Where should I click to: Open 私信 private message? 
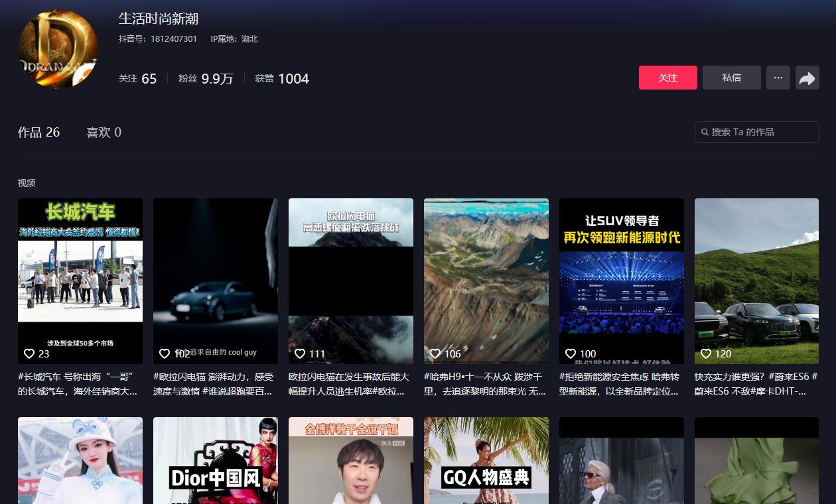point(732,78)
